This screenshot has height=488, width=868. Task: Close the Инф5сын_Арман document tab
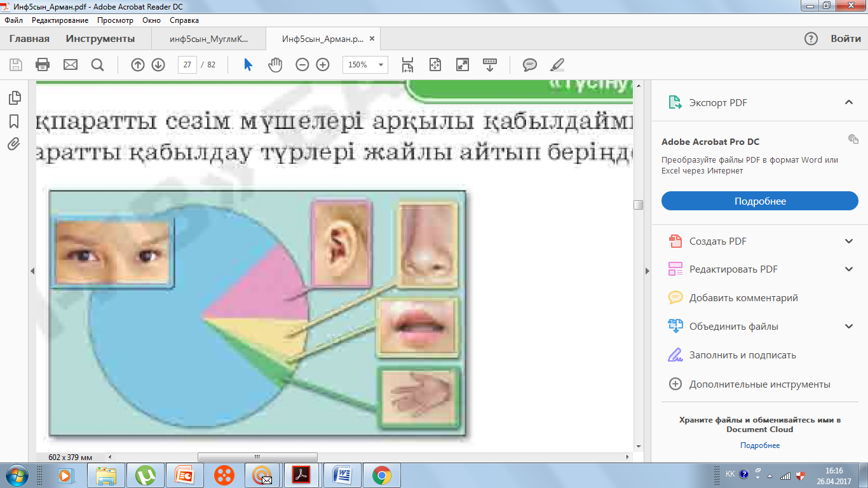coord(372,39)
